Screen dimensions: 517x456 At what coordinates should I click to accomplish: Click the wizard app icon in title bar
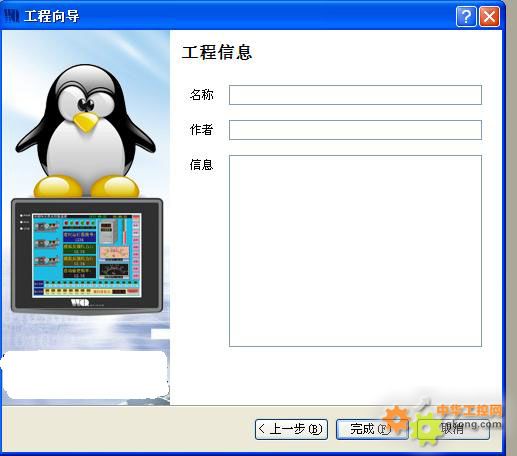click(12, 15)
